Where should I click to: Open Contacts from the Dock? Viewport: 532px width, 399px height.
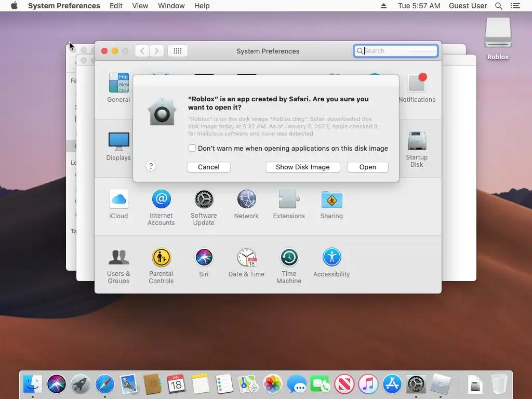pos(152,384)
